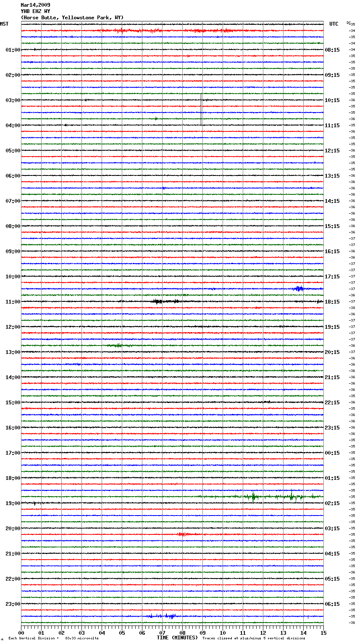This screenshot has width=357, height=644.
Task: Click the "08:15" UTC time label
Action: (x=332, y=50)
